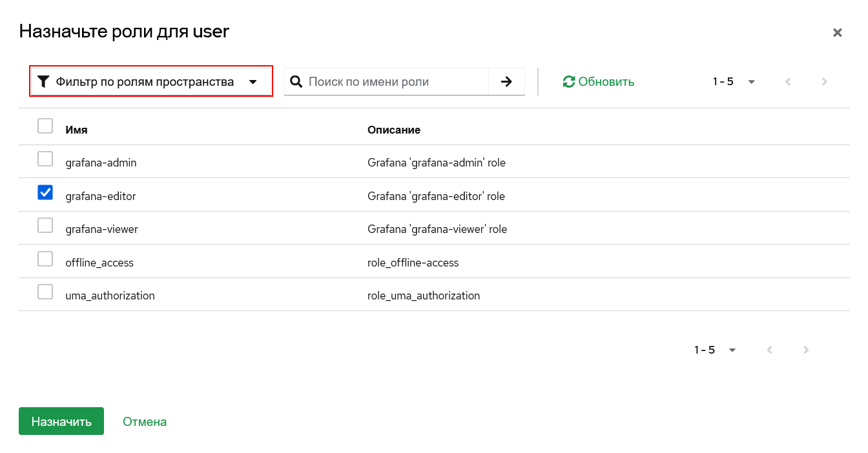868x453 pixels.
Task: Click the filter funnel icon
Action: coord(43,82)
